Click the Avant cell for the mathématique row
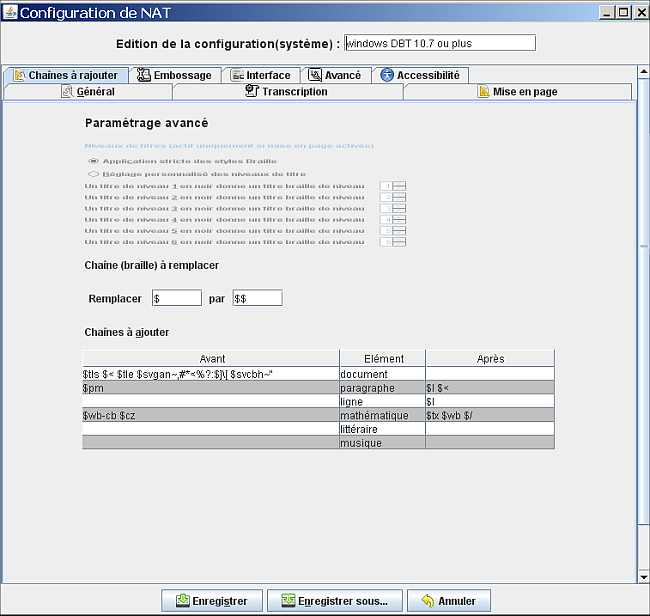The width and height of the screenshot is (650, 616). point(210,415)
